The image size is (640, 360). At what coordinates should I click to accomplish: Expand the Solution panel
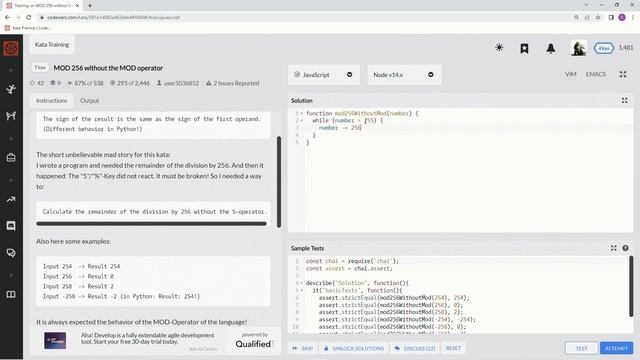pos(624,100)
